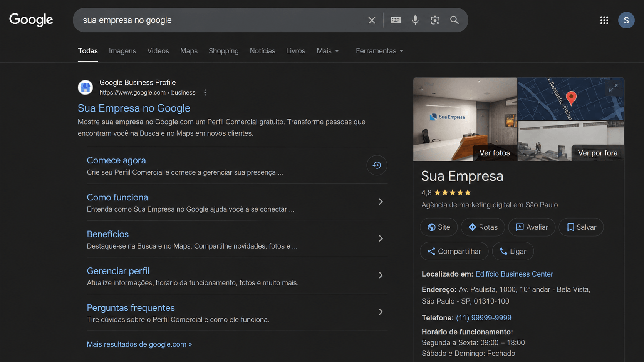Open the Gerenciar perfil link
Screen dimensions: 644x362
pyautogui.click(x=118, y=271)
